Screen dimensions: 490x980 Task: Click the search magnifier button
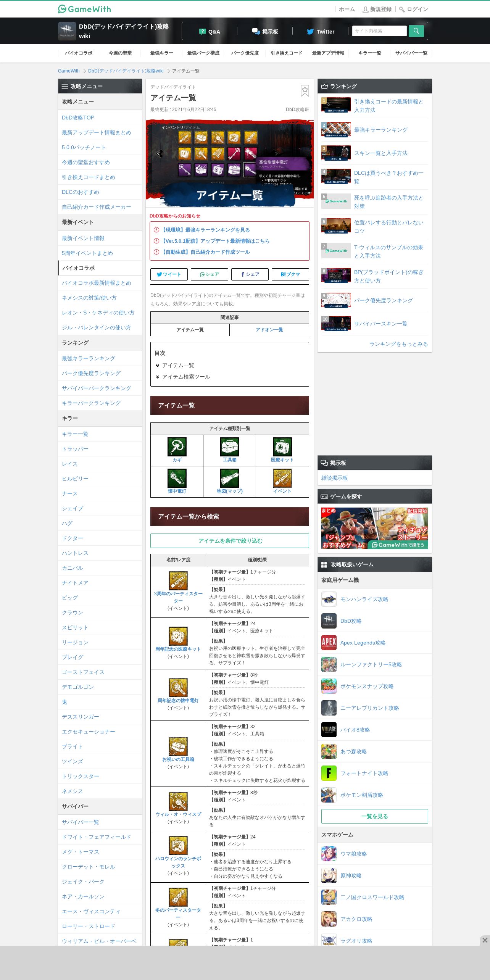(416, 31)
